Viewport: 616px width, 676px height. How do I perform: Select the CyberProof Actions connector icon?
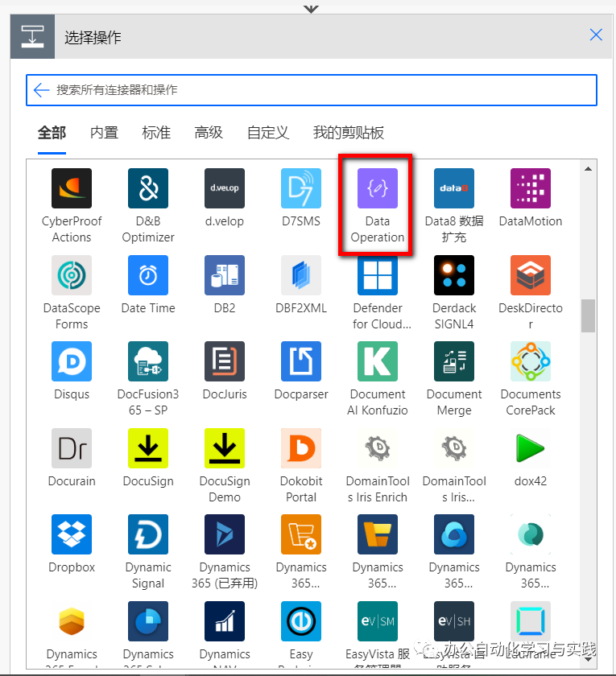point(72,188)
